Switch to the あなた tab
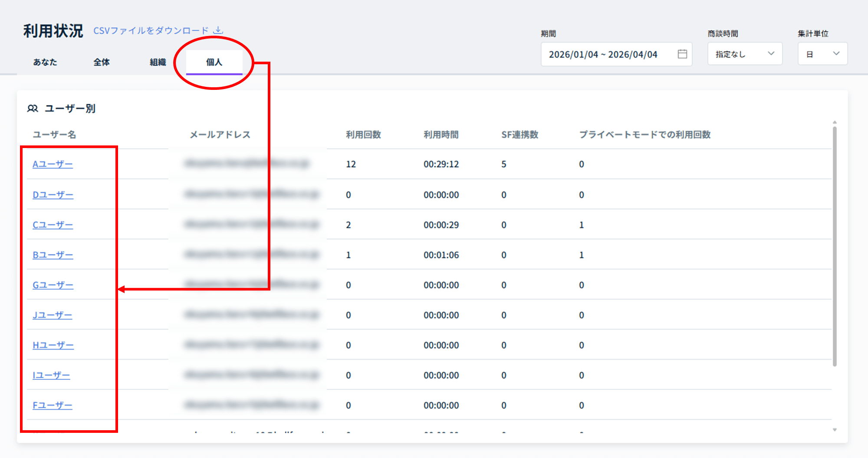Viewport: 868px width, 458px height. pyautogui.click(x=45, y=62)
